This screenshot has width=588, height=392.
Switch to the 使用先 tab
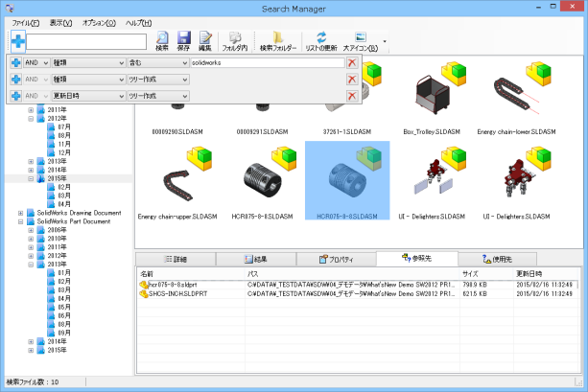(496, 259)
